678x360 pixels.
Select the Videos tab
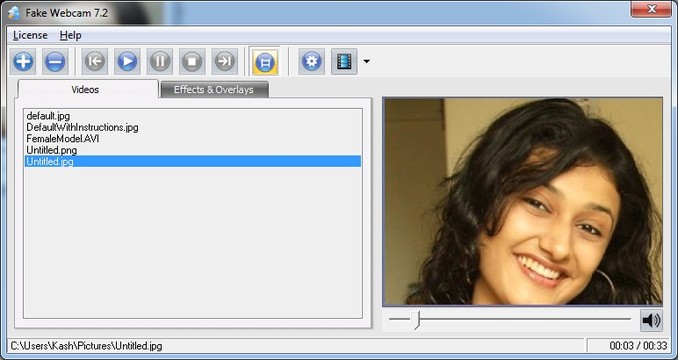click(x=85, y=89)
